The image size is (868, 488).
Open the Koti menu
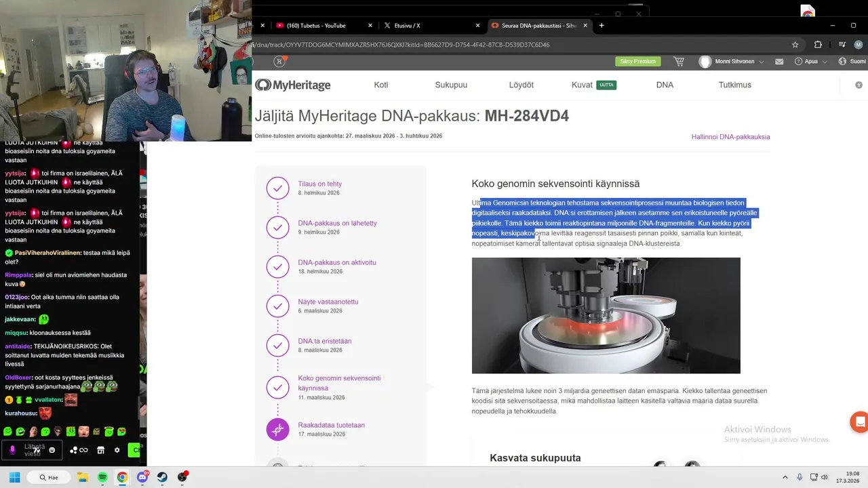point(381,85)
